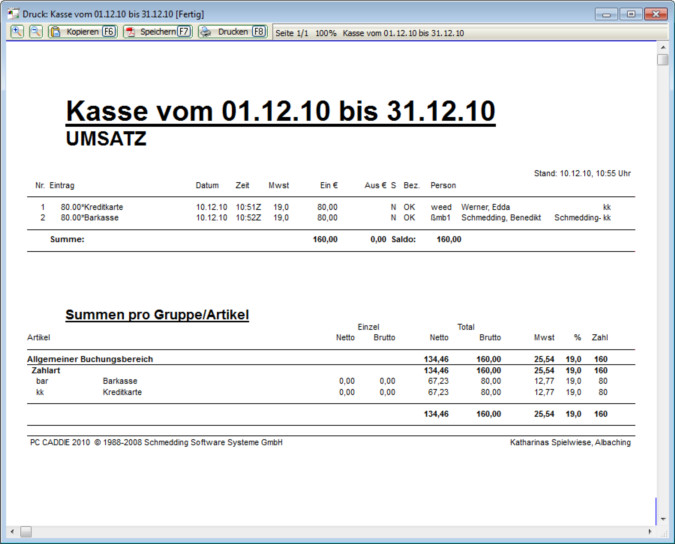This screenshot has width=675, height=544.
Task: Print the report with Drucken F8
Action: [232, 32]
